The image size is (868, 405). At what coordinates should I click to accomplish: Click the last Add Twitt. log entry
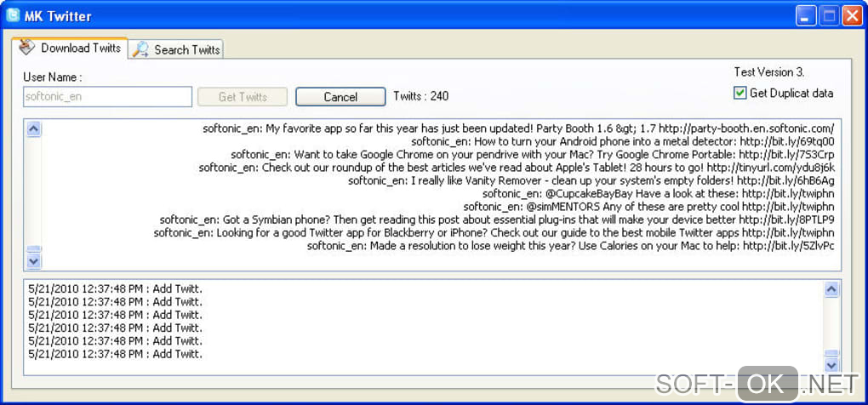click(x=115, y=354)
